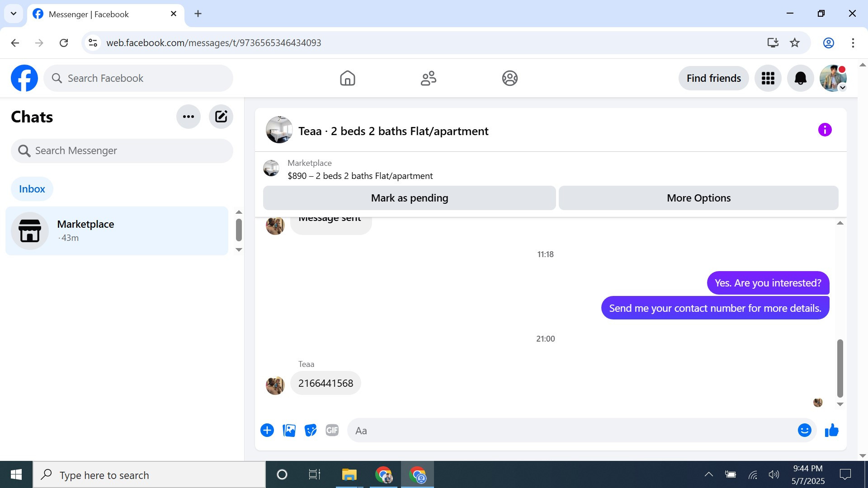This screenshot has height=488, width=868.
Task: Open more actions plus button
Action: click(267, 431)
